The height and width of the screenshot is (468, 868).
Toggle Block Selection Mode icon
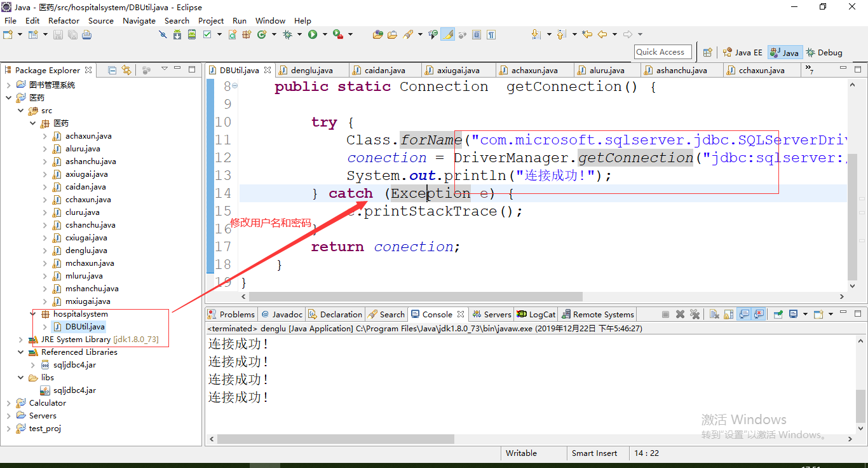[x=477, y=34]
